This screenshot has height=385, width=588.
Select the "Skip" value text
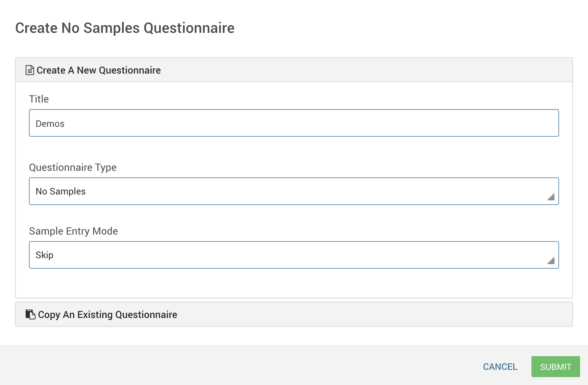[x=44, y=255]
